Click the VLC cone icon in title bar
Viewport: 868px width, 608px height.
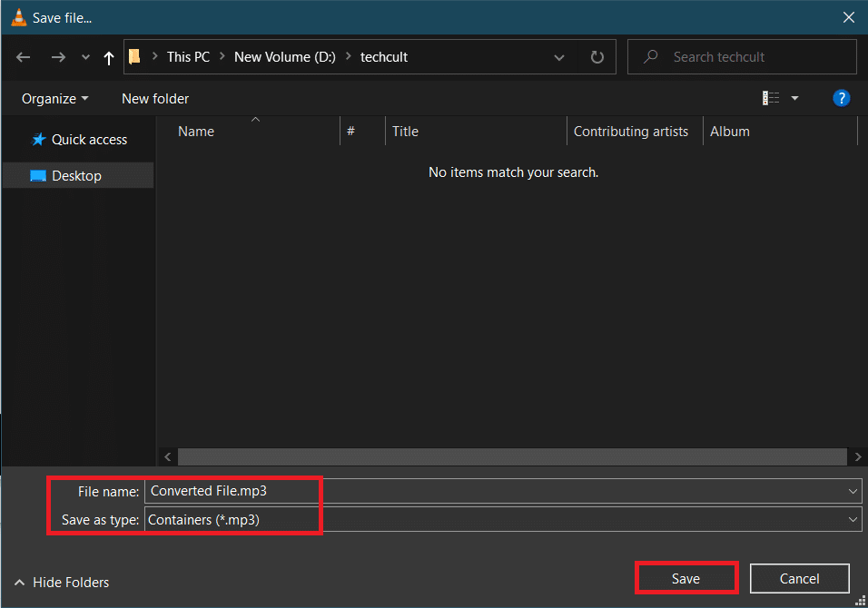coord(18,18)
